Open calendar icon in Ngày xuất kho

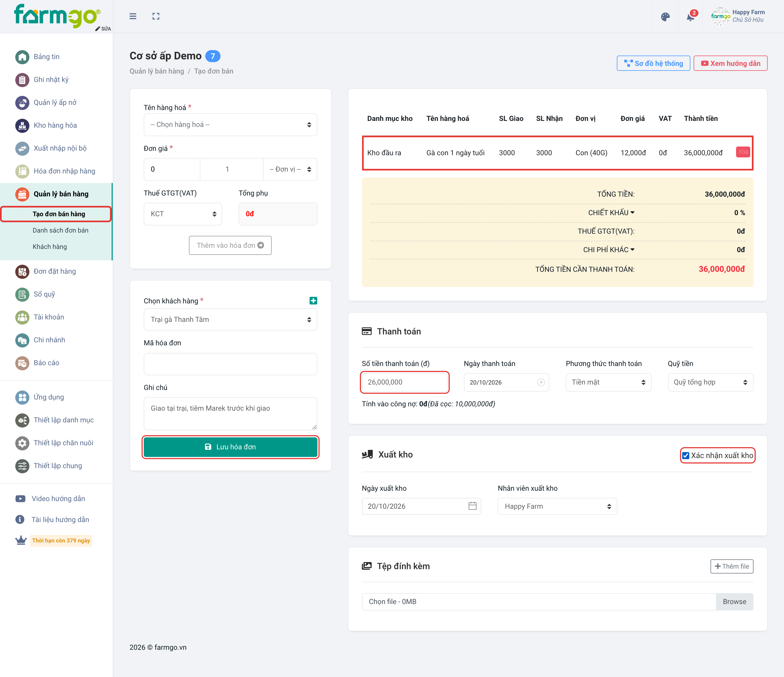(x=472, y=506)
